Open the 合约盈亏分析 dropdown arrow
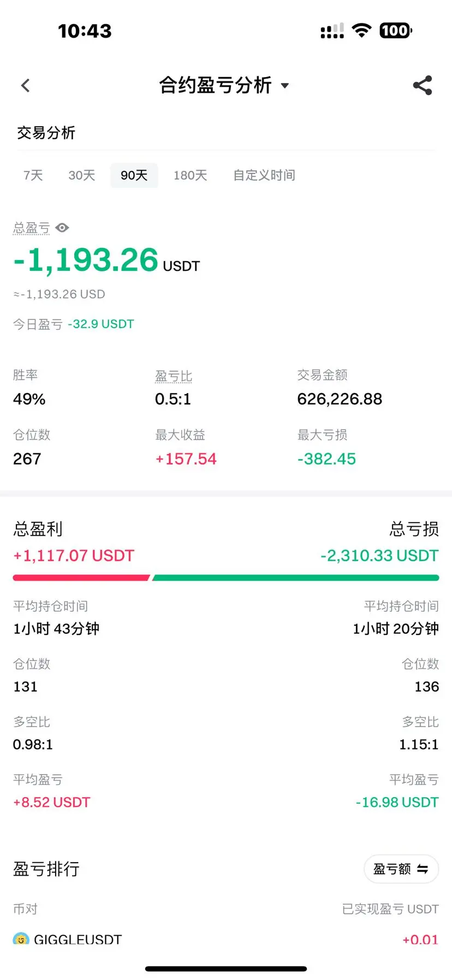Image resolution: width=452 pixels, height=980 pixels. pos(284,86)
